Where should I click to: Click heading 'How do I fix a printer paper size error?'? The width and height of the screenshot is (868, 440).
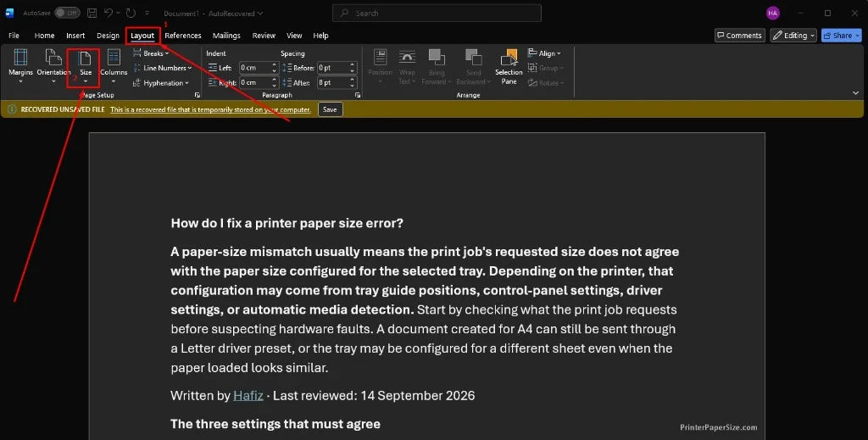287,223
